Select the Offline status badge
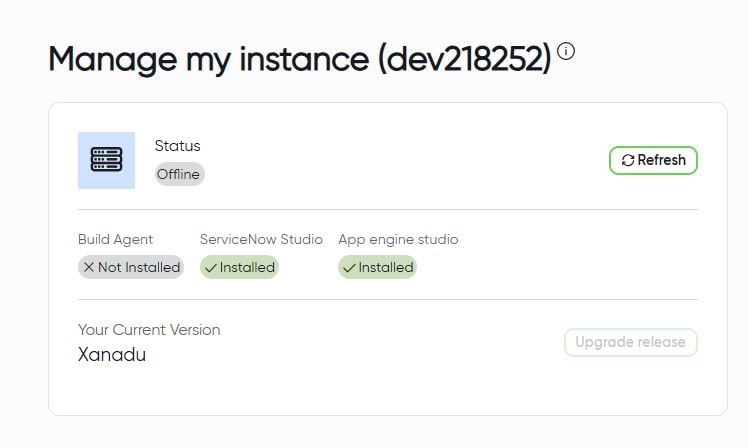Screen dimensions: 748x448 pyautogui.click(x=179, y=174)
